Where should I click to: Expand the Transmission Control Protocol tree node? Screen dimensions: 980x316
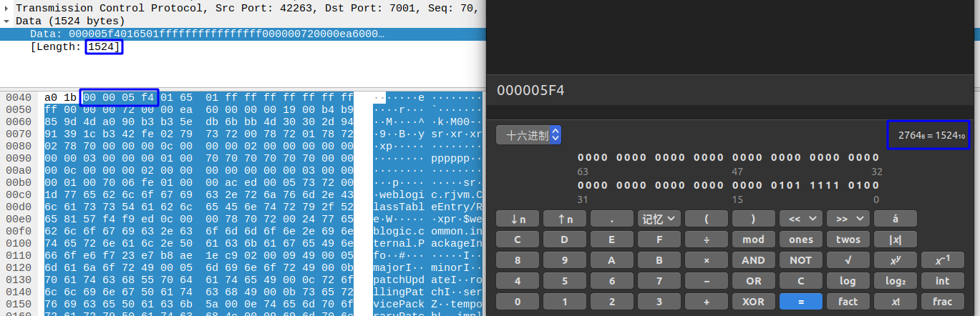8,9
